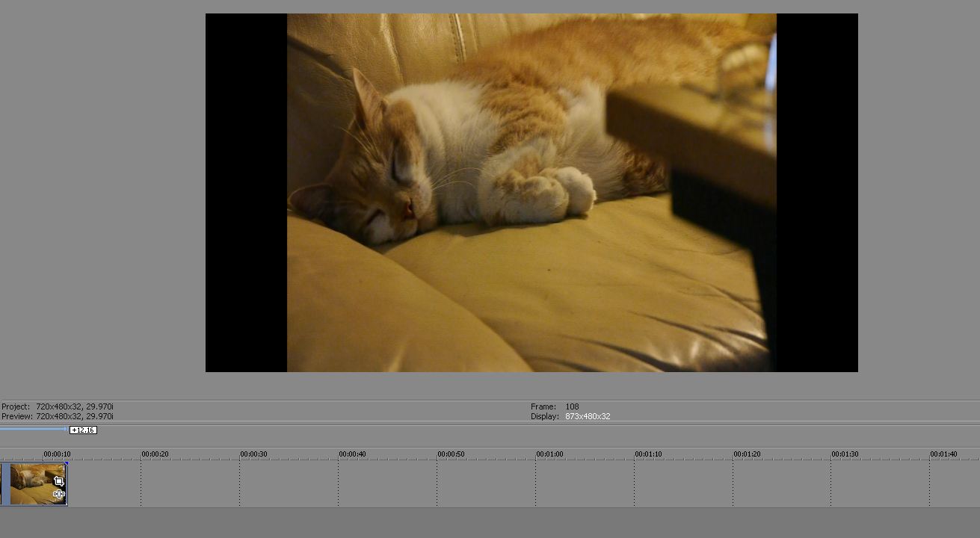Image resolution: width=980 pixels, height=538 pixels.
Task: Click the Preview 720x480x32, 29.970i text
Action: point(58,416)
